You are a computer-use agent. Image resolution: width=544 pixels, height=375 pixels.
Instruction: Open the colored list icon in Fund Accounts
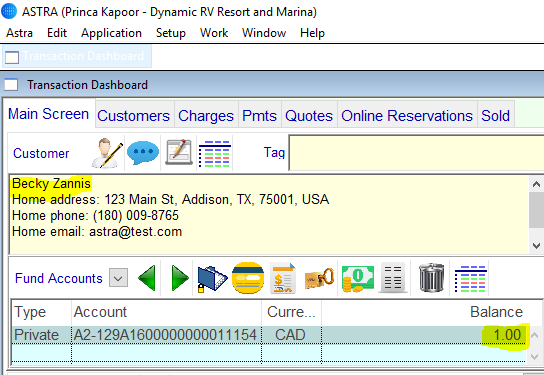coord(471,279)
